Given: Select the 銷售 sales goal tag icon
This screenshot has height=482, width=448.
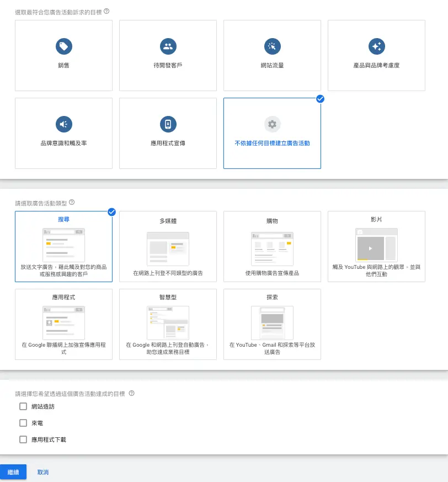Looking at the screenshot, I should pos(64,46).
